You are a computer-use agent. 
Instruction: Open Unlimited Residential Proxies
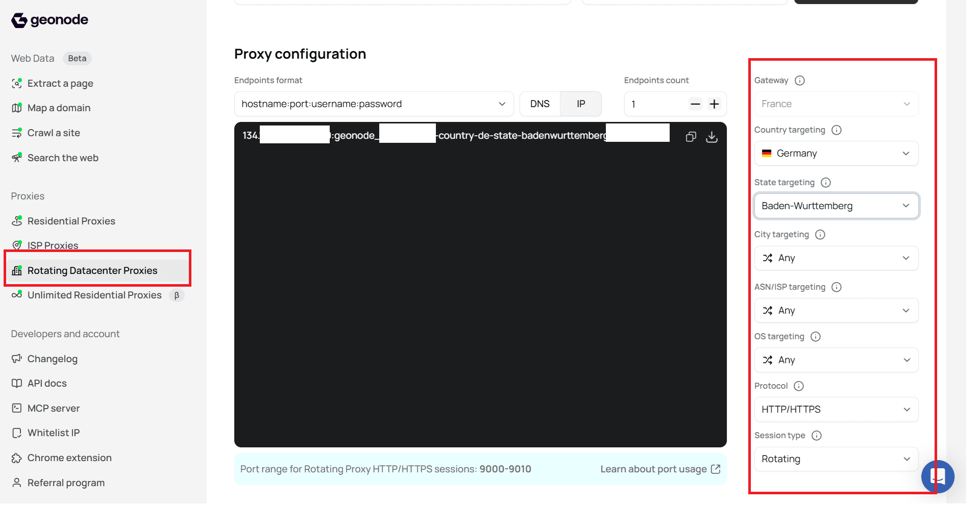click(94, 295)
